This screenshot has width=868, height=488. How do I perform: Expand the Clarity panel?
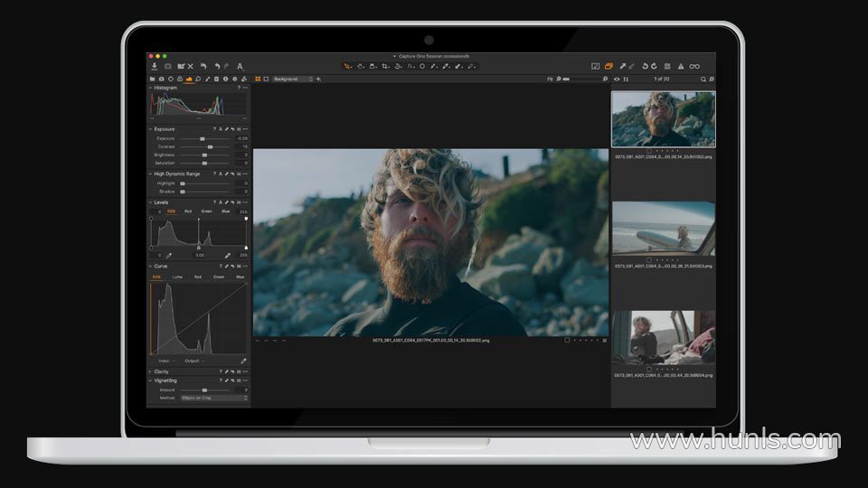tap(150, 371)
